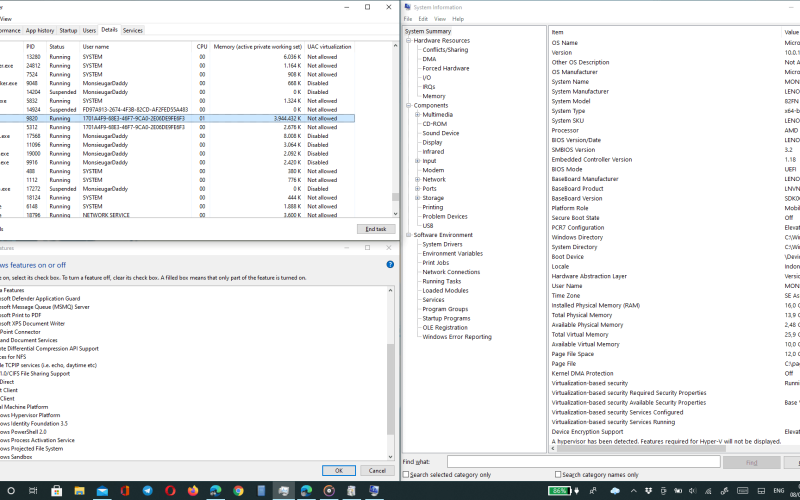Click the ENG language indicator

pos(781,491)
